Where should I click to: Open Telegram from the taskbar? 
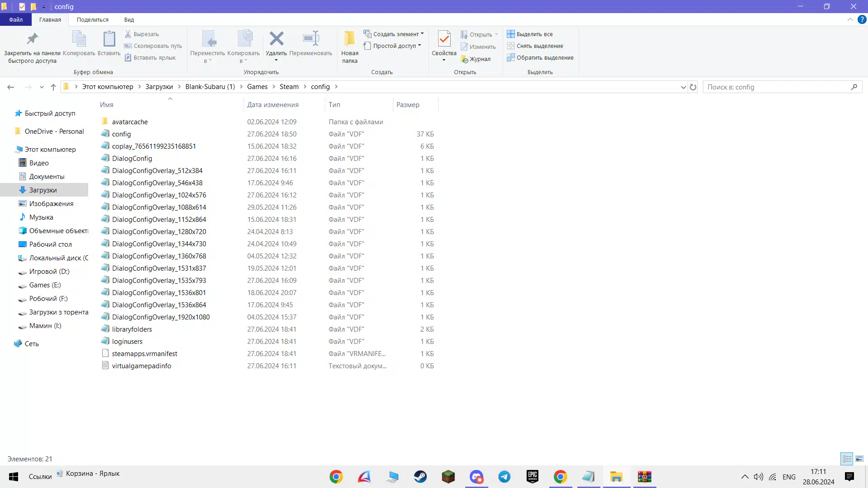coord(505,477)
